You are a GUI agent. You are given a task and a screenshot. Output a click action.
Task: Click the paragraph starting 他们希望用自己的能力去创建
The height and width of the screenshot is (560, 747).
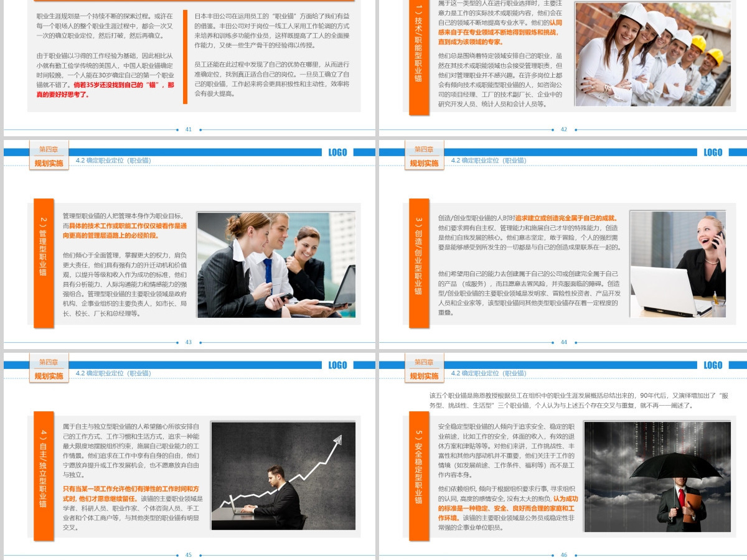click(x=530, y=292)
